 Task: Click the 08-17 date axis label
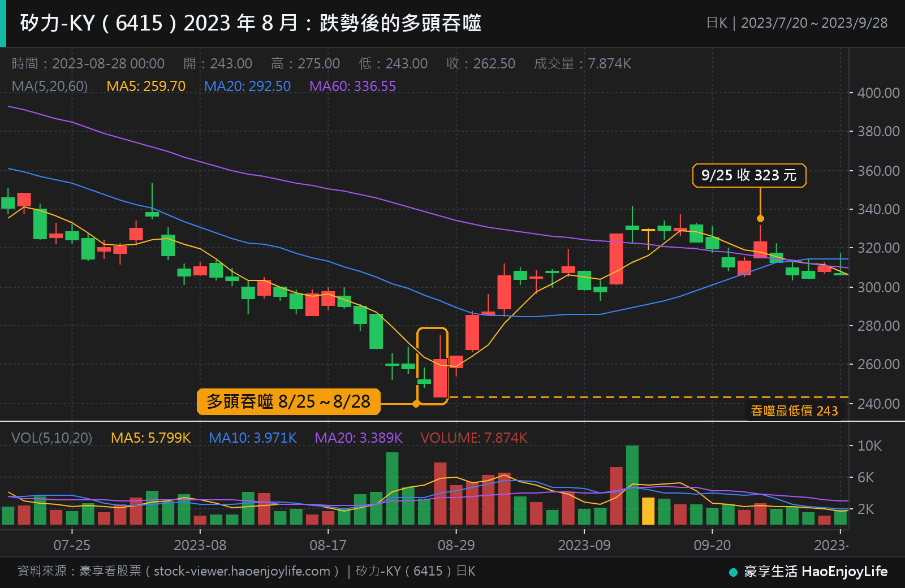click(328, 545)
